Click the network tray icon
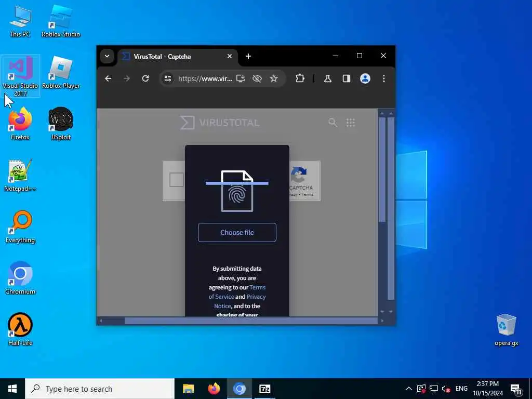Screen dimensions: 532x399 click(x=434, y=389)
